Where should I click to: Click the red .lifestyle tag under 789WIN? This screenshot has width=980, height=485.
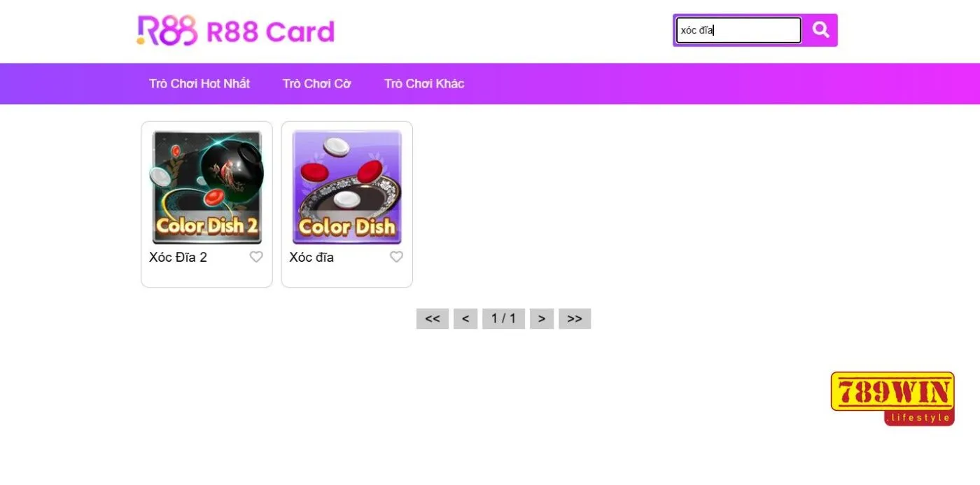point(919,418)
